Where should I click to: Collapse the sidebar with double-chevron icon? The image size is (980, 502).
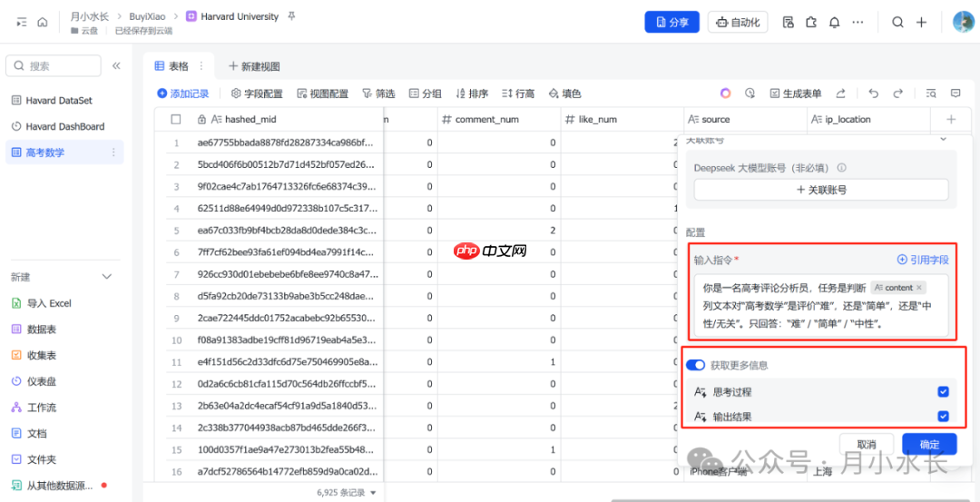point(116,65)
